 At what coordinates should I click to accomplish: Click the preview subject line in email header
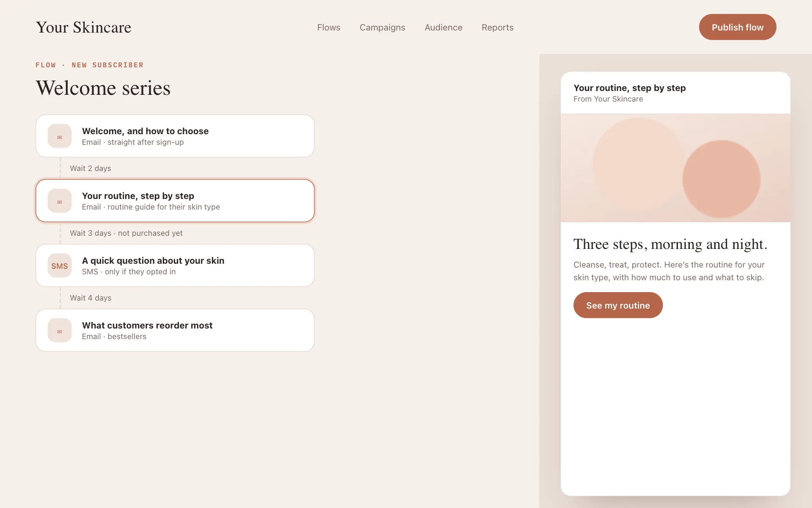pyautogui.click(x=629, y=88)
